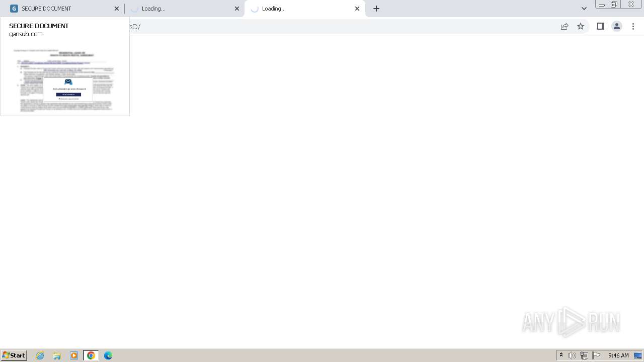644x362 pixels.
Task: Show hidden system tray icons
Action: (561, 355)
